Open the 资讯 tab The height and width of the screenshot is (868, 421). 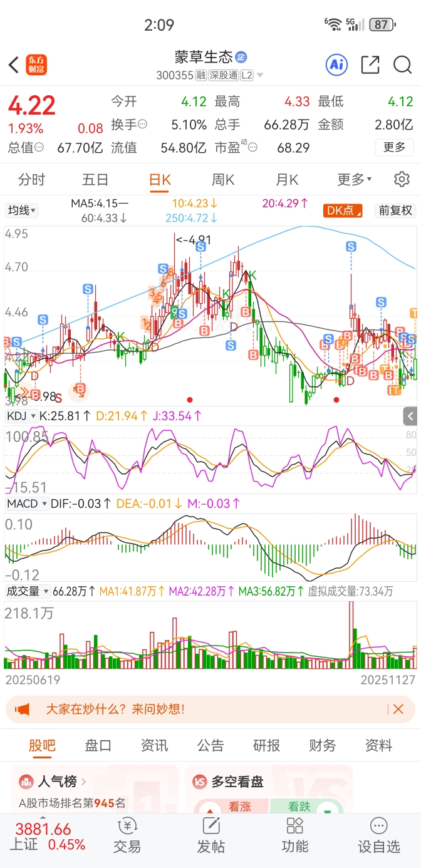click(x=154, y=745)
